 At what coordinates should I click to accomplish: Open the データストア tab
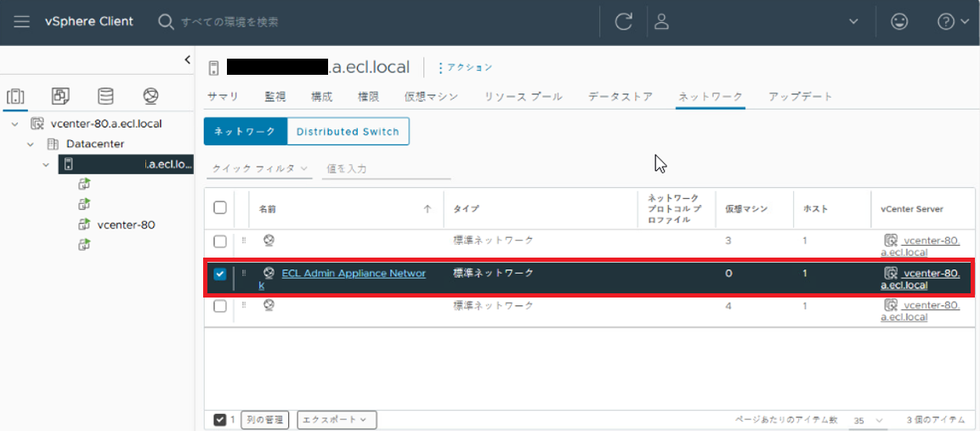(620, 97)
